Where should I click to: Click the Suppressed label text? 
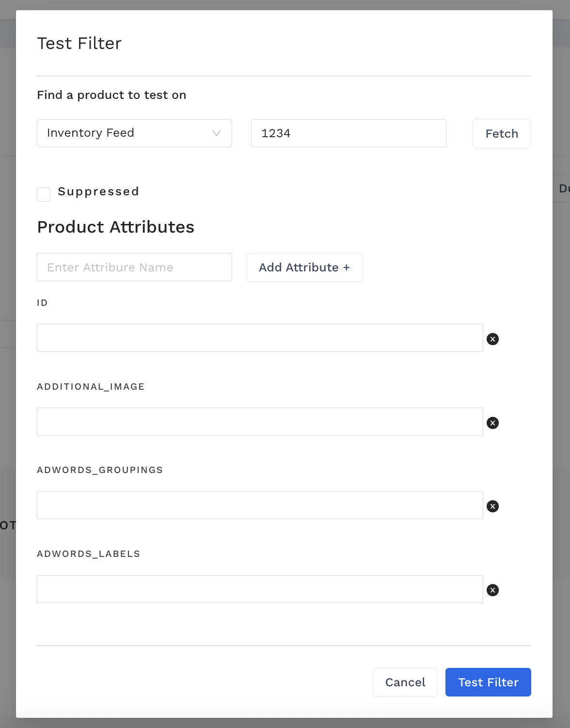click(98, 191)
